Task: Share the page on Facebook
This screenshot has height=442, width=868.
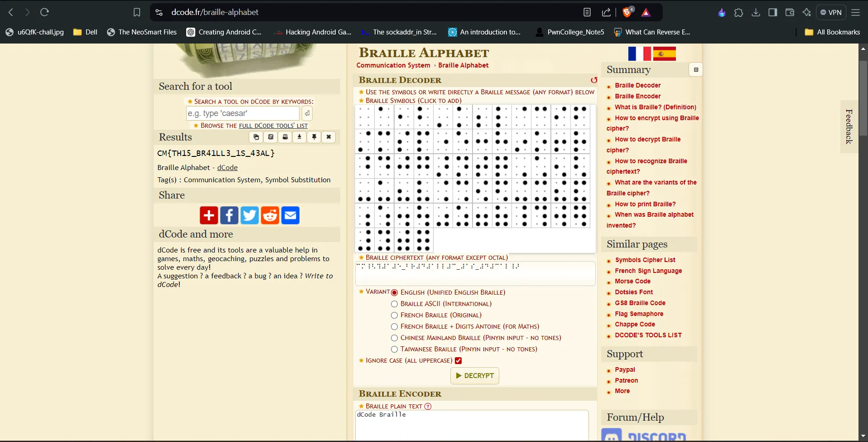Action: click(229, 215)
